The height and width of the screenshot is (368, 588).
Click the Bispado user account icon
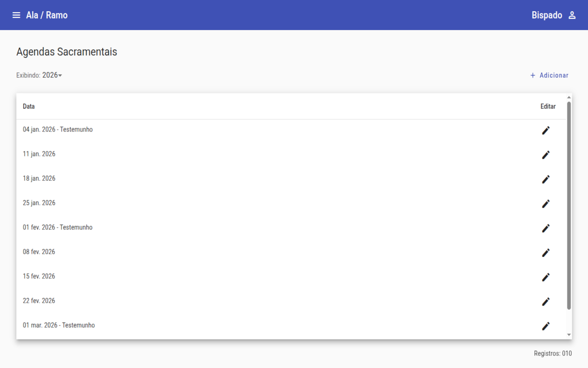point(572,15)
